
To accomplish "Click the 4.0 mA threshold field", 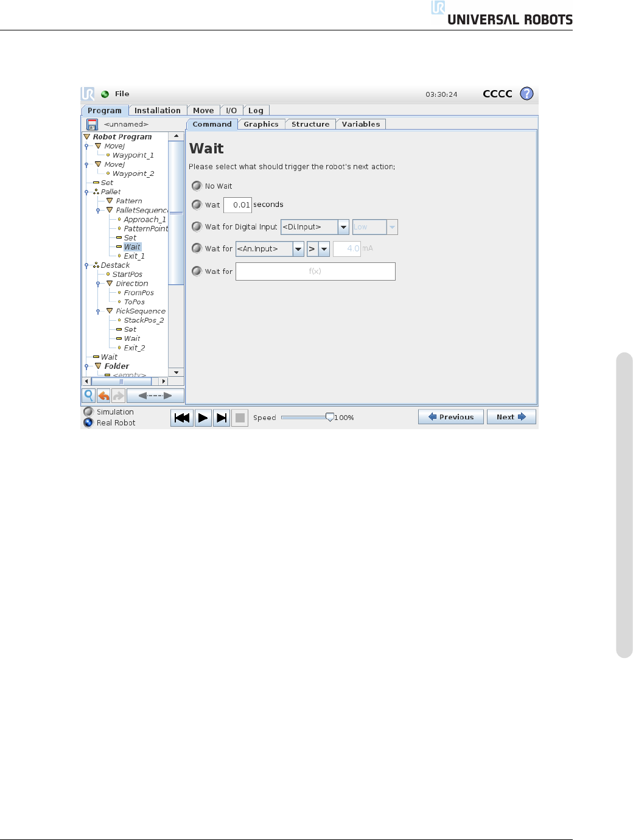I will click(x=347, y=249).
